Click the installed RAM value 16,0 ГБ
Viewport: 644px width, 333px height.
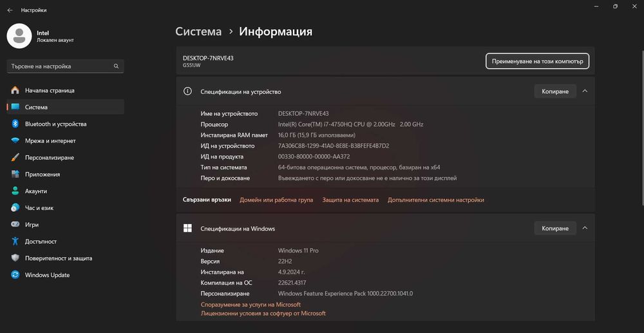317,135
